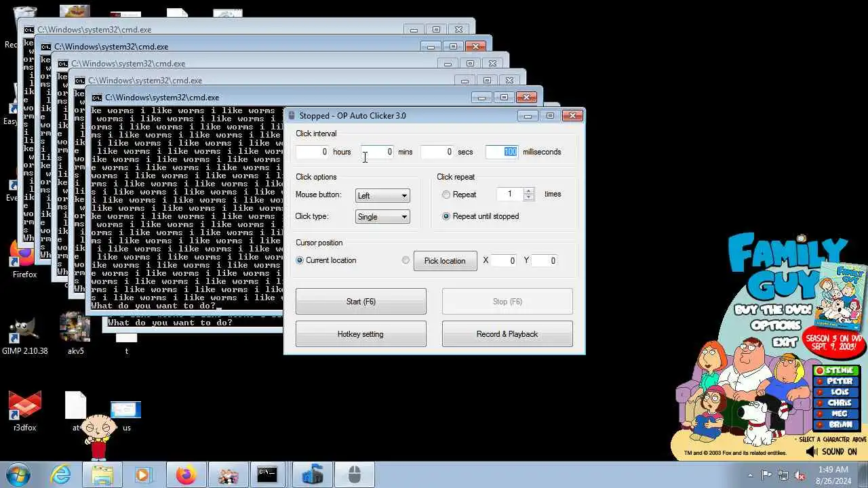Click the Stewie desktop character
Image resolution: width=868 pixels, height=488 pixels.
100,436
